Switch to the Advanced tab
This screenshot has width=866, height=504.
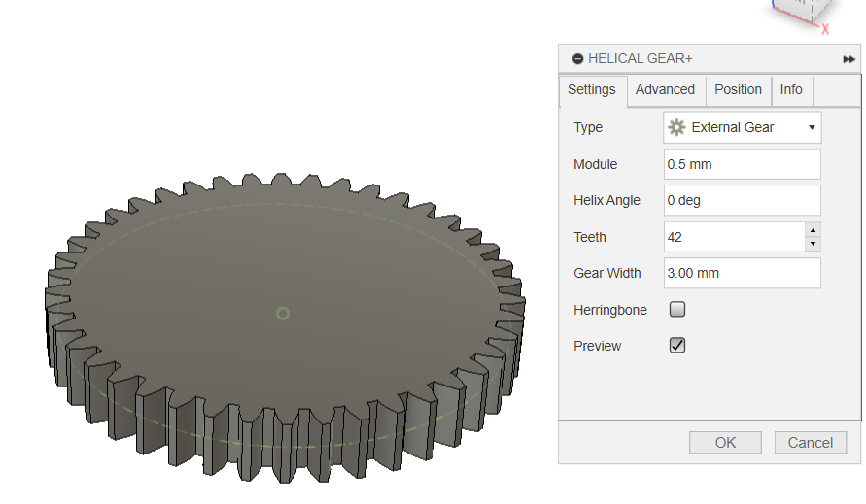[665, 89]
